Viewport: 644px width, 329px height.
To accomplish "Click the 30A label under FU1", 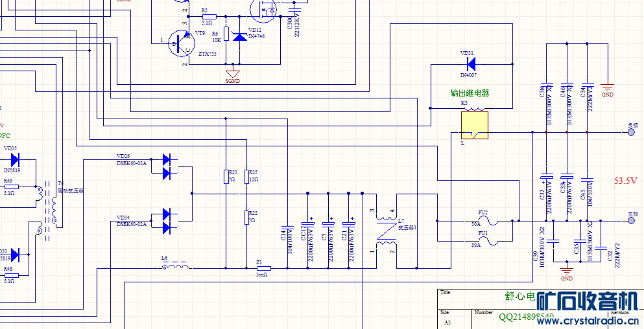I will pos(475,245).
